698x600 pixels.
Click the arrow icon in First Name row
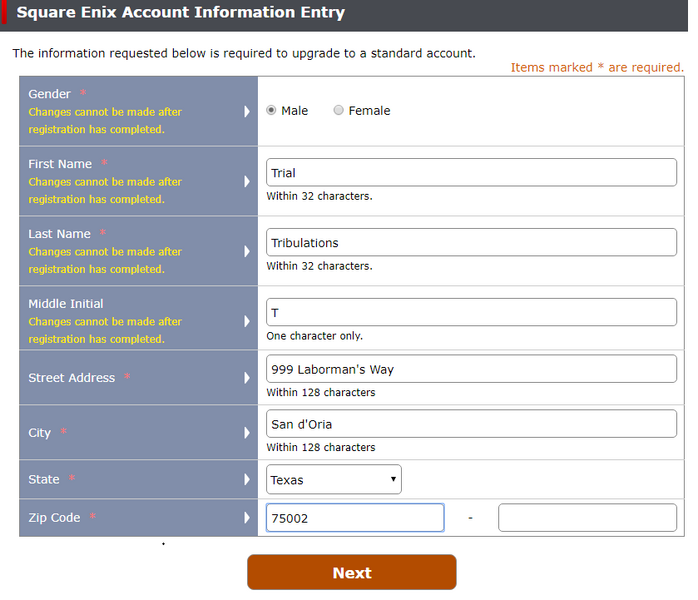click(247, 181)
